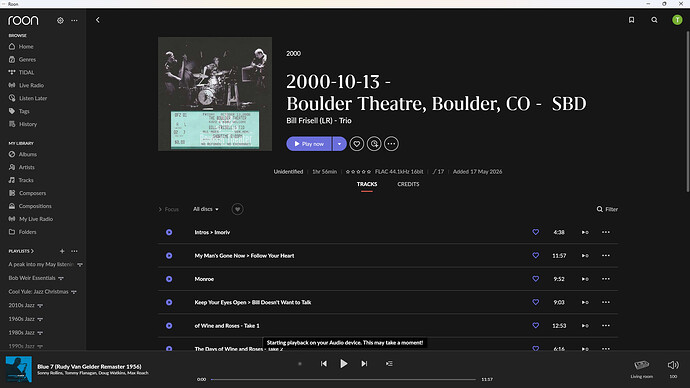Image resolution: width=690 pixels, height=388 pixels.
Task: Select the Monroe track circle
Action: pyautogui.click(x=169, y=279)
